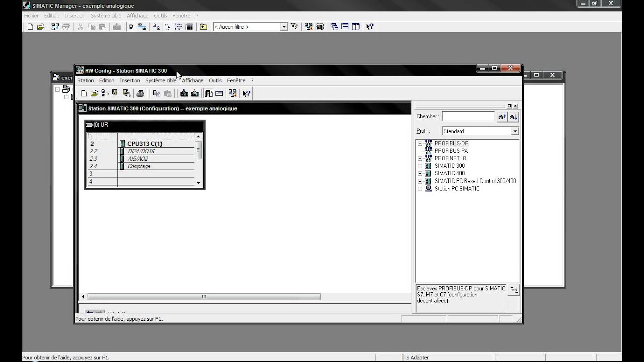Click Configure network icon in HW Config

[232, 93]
